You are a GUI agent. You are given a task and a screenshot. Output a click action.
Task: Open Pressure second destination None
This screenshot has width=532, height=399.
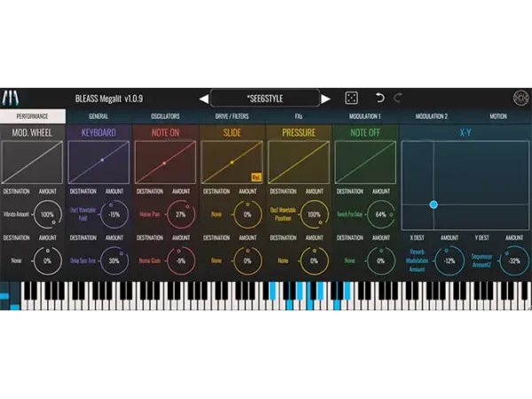[x=283, y=261]
